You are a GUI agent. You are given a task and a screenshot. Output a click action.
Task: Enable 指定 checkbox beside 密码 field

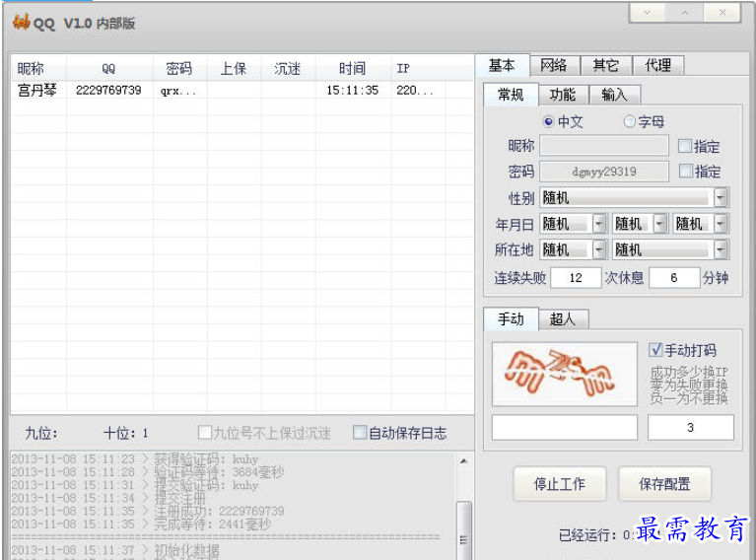point(685,171)
